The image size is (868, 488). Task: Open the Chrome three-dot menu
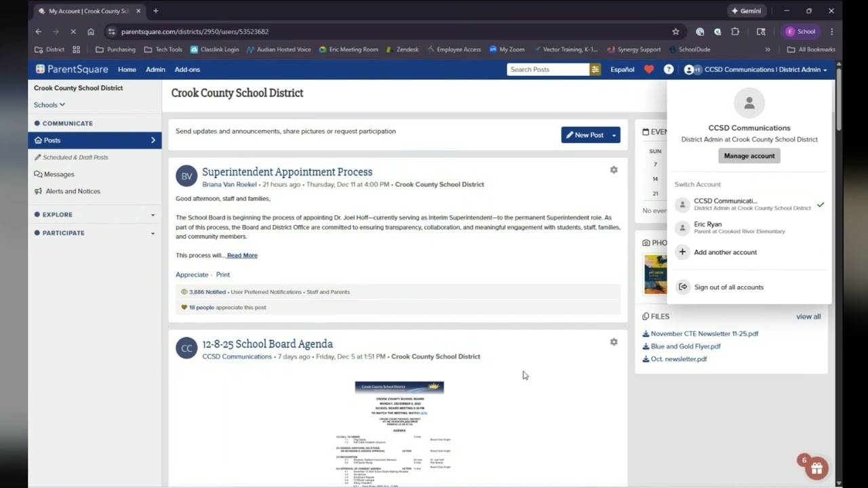click(831, 31)
